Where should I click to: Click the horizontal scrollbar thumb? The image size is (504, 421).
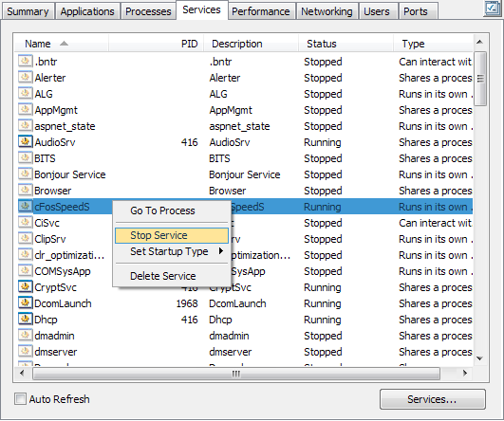click(236, 374)
